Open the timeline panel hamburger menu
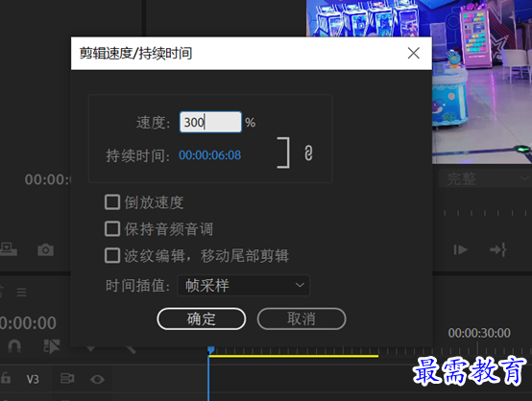Screen dimensions: 532x401 click(x=21, y=292)
